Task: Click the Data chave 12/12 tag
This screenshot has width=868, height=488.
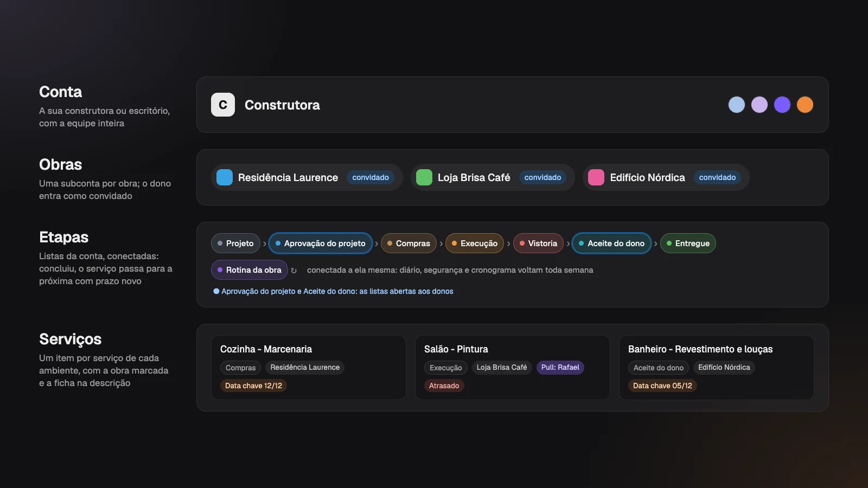Action: click(x=254, y=386)
